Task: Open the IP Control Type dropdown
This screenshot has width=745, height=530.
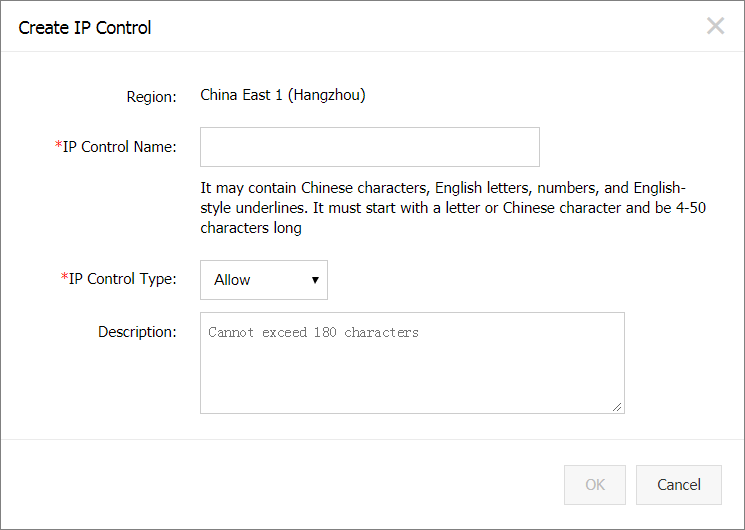Action: point(264,280)
